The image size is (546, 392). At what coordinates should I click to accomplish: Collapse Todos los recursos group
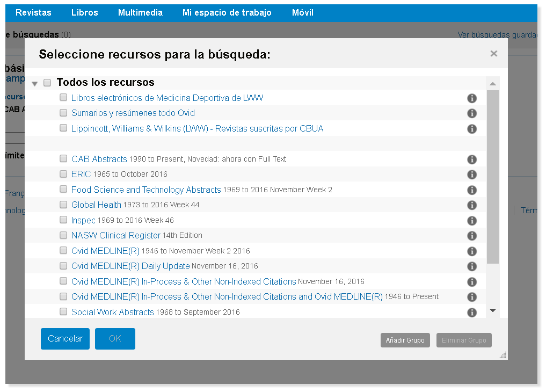pyautogui.click(x=34, y=84)
